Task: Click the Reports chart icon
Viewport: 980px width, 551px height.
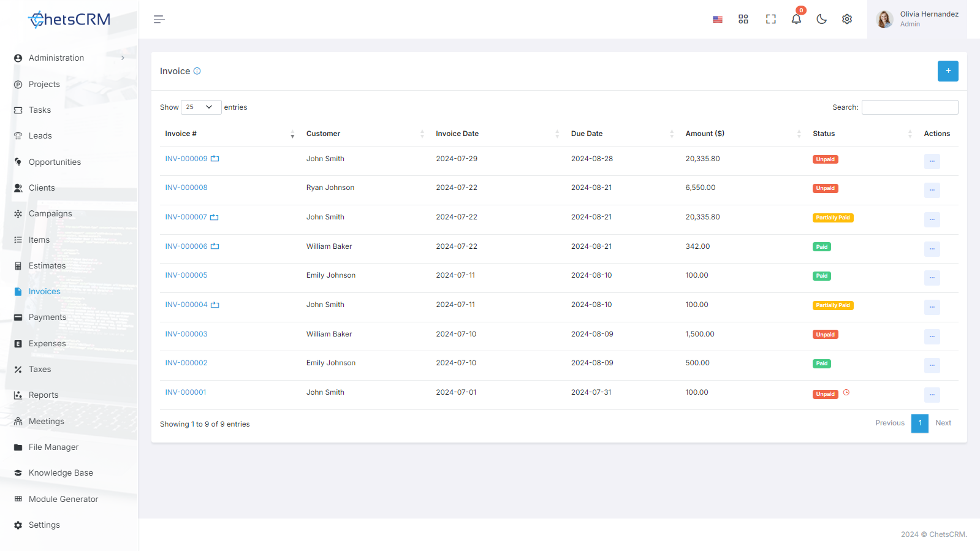Action: tap(18, 395)
